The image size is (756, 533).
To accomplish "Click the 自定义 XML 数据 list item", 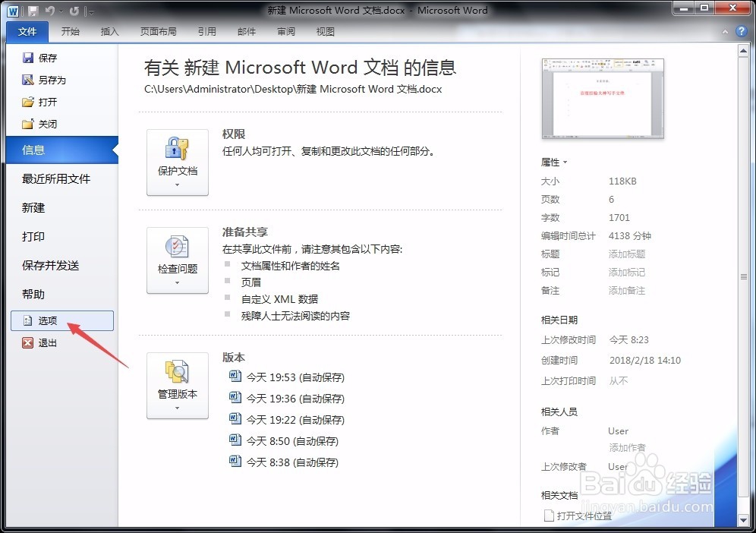I will coord(279,299).
